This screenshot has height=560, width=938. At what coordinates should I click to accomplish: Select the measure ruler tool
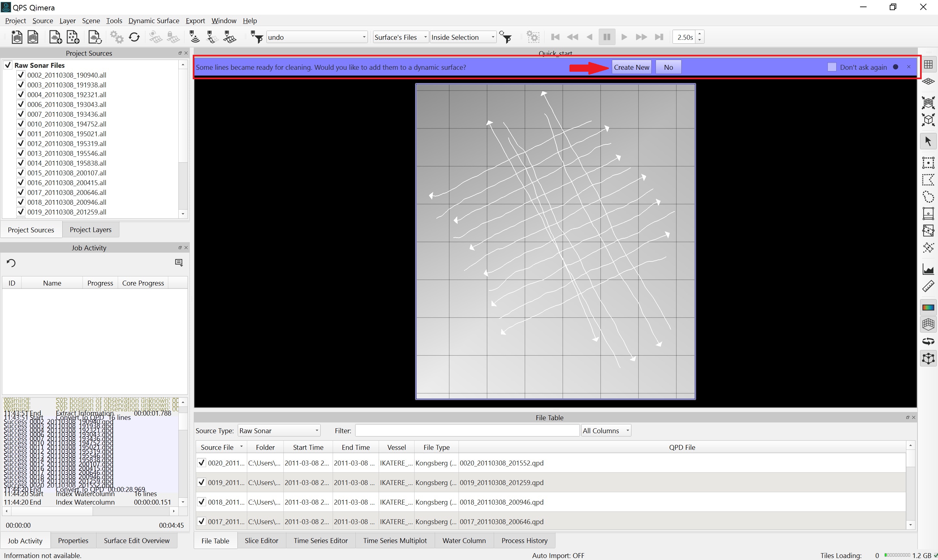[x=928, y=287]
